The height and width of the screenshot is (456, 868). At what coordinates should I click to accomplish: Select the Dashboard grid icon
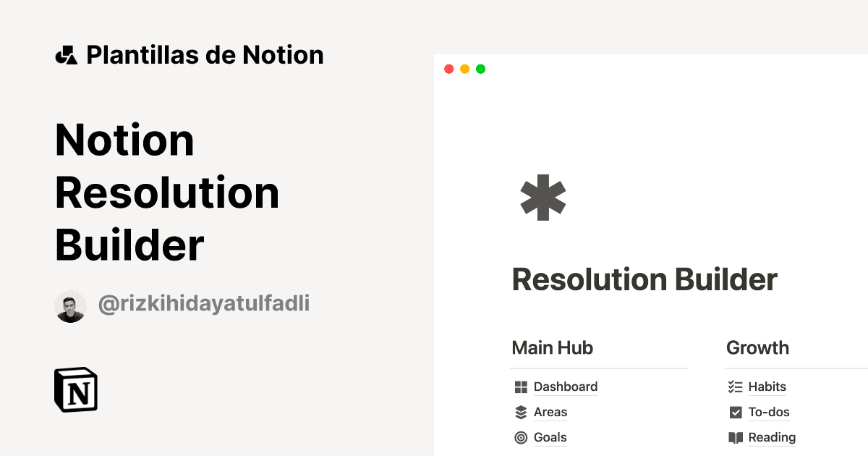pyautogui.click(x=521, y=387)
